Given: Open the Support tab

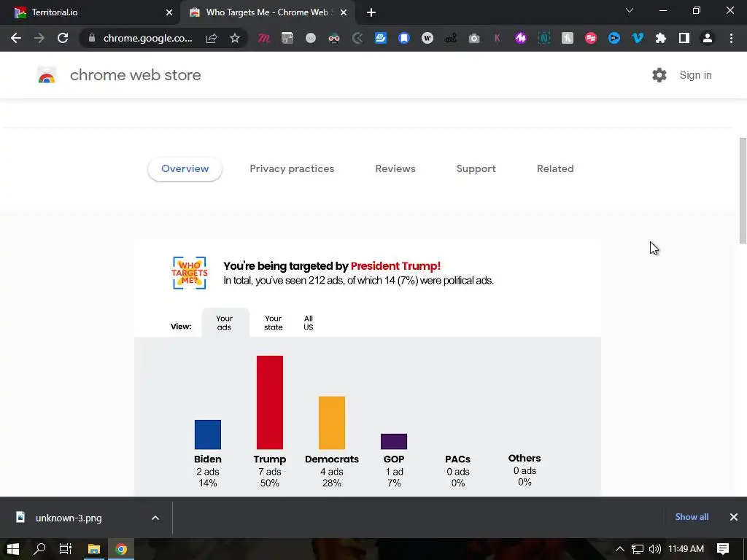Looking at the screenshot, I should click(x=476, y=168).
